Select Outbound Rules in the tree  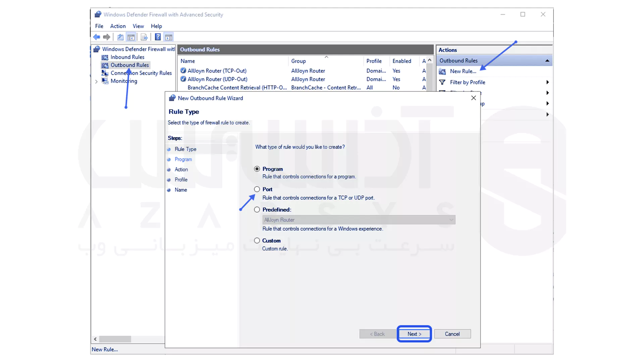129,65
